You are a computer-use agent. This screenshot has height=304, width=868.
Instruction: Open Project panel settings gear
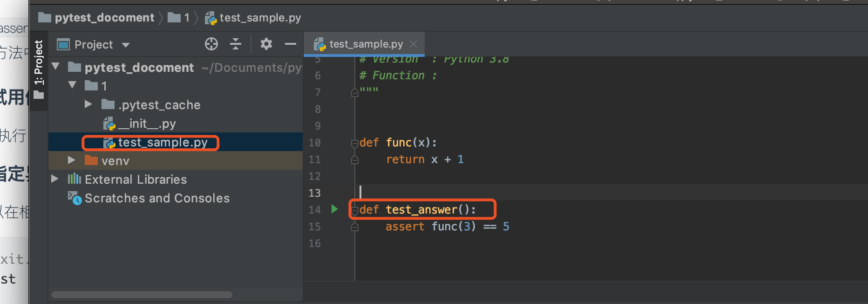[x=266, y=44]
